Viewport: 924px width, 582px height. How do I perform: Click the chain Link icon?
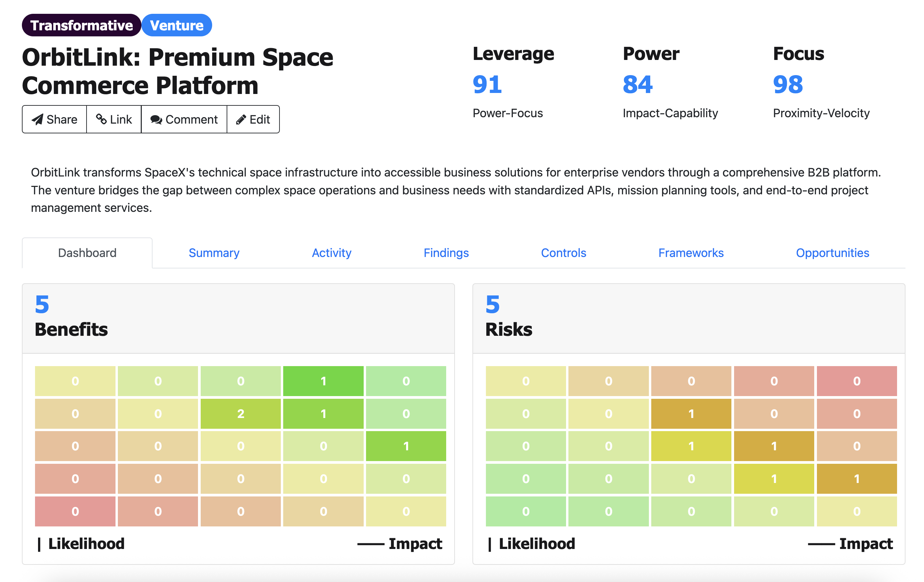tap(101, 119)
